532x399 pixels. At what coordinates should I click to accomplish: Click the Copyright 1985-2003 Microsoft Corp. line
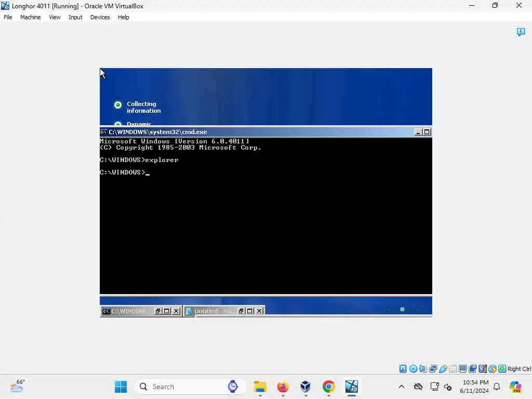coord(180,148)
